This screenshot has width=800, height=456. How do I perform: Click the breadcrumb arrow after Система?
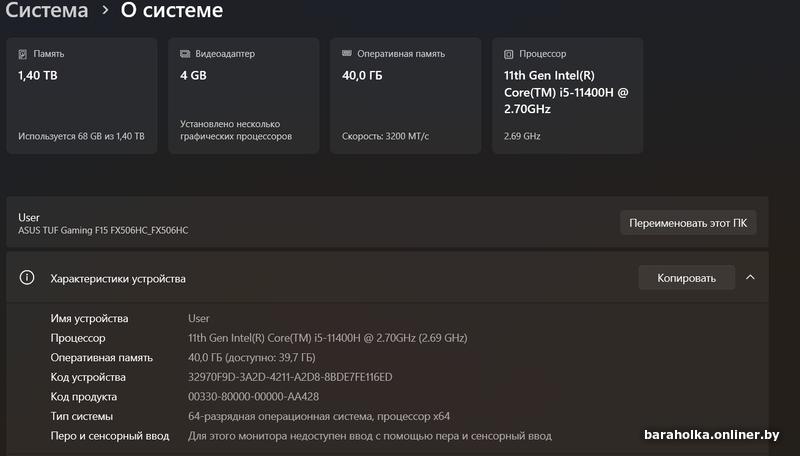(104, 11)
